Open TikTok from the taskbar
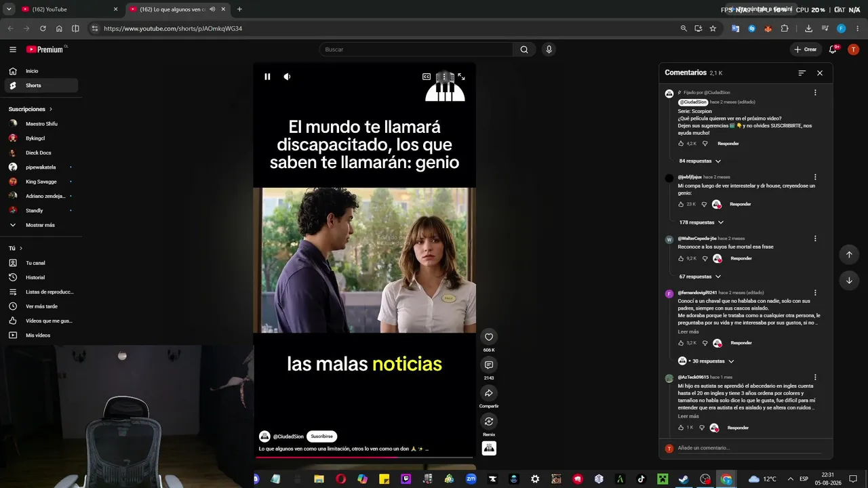 (641, 479)
